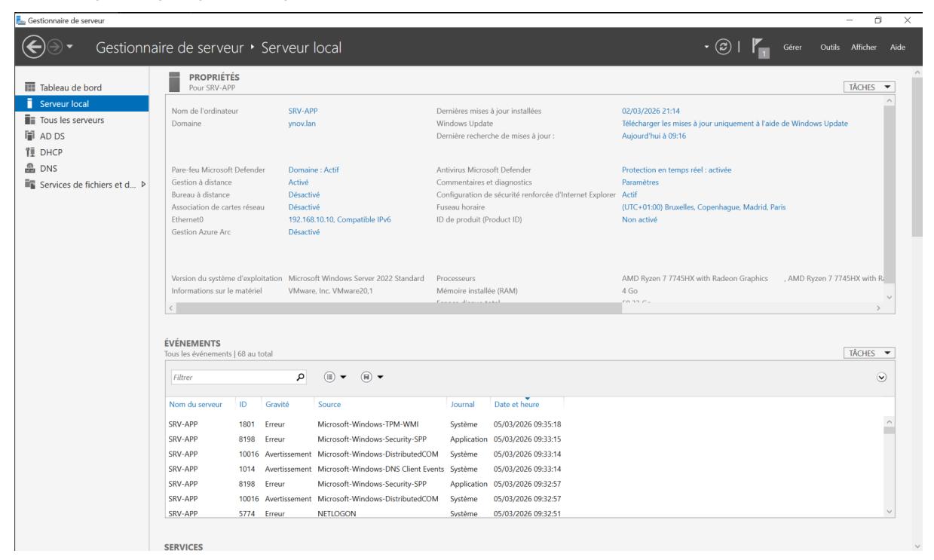Click Association de cartes réseau Désactivé

tap(305, 207)
